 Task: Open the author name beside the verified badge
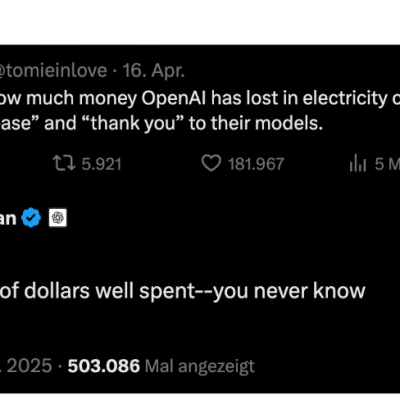[x=8, y=219]
